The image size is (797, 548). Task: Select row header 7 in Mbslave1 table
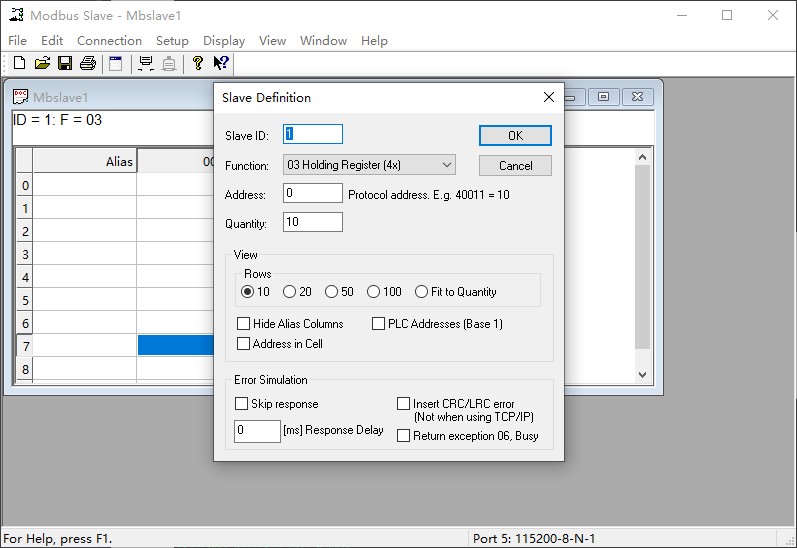pos(25,346)
